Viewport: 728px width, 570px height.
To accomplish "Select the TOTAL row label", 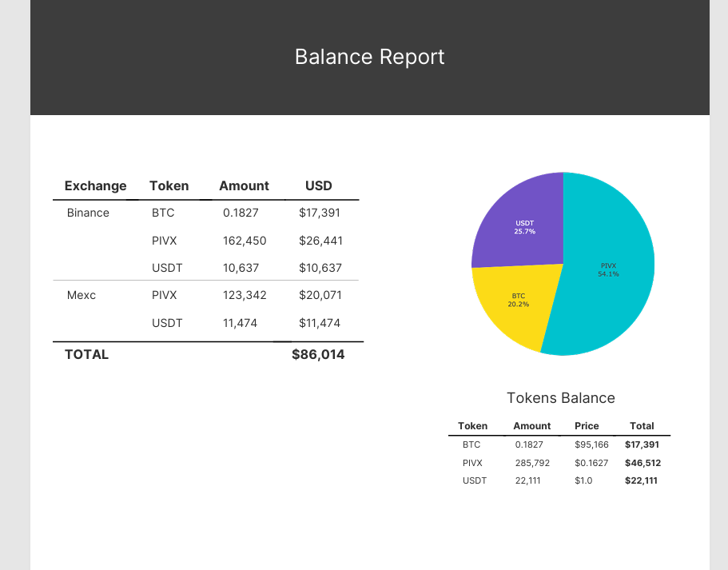I will [x=86, y=354].
